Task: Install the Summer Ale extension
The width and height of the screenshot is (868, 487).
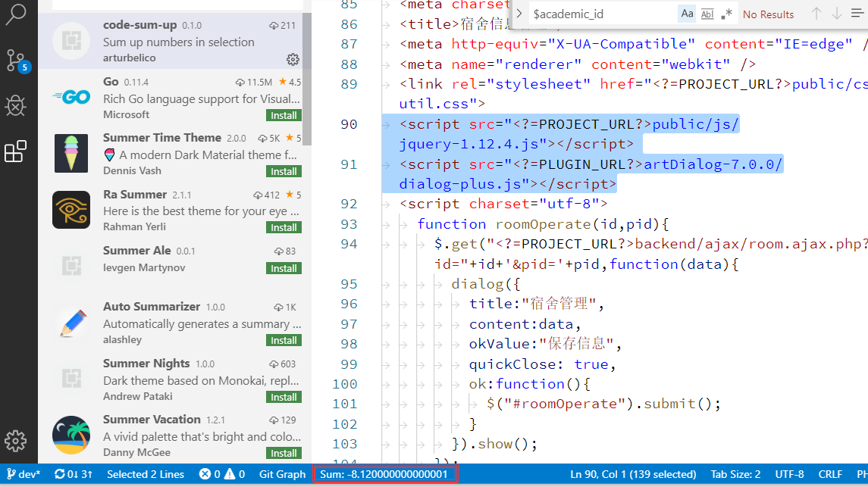Action: coord(284,268)
